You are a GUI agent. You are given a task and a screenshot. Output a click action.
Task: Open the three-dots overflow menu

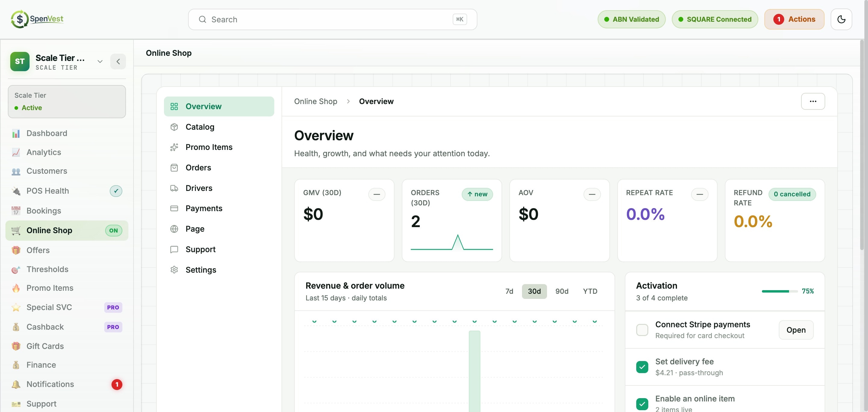pos(813,101)
